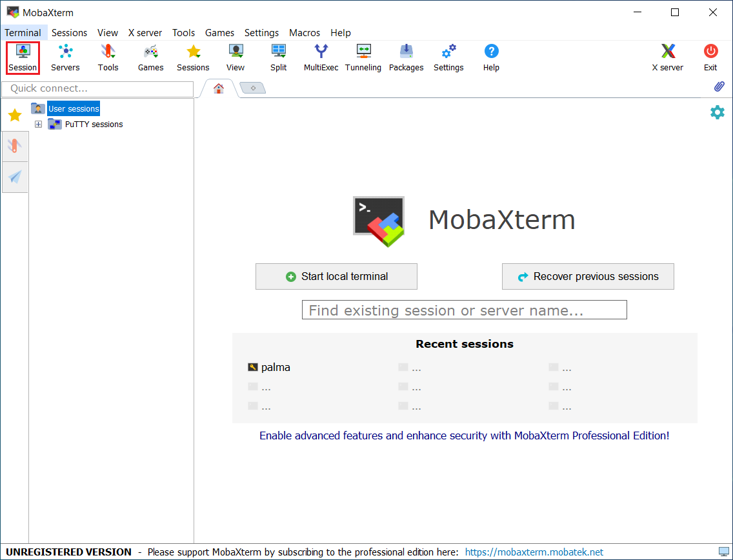Image resolution: width=733 pixels, height=560 pixels.
Task: Open the Tunneling toolbar icon
Action: 363,58
